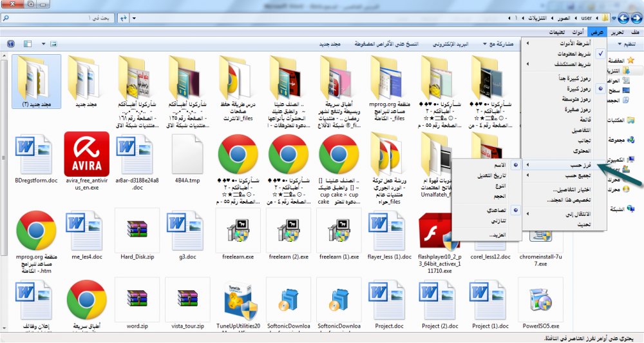Select the TuneUpUtilities installer icon

tap(238, 302)
